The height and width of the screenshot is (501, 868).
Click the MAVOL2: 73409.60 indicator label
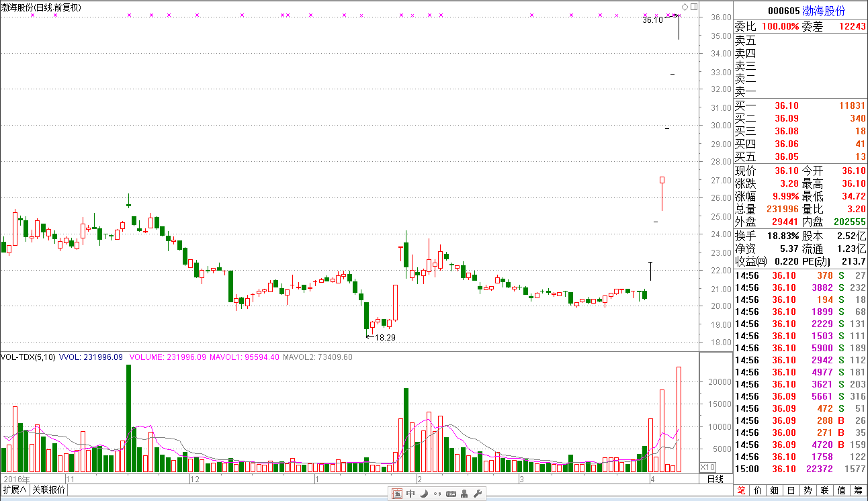pyautogui.click(x=318, y=357)
